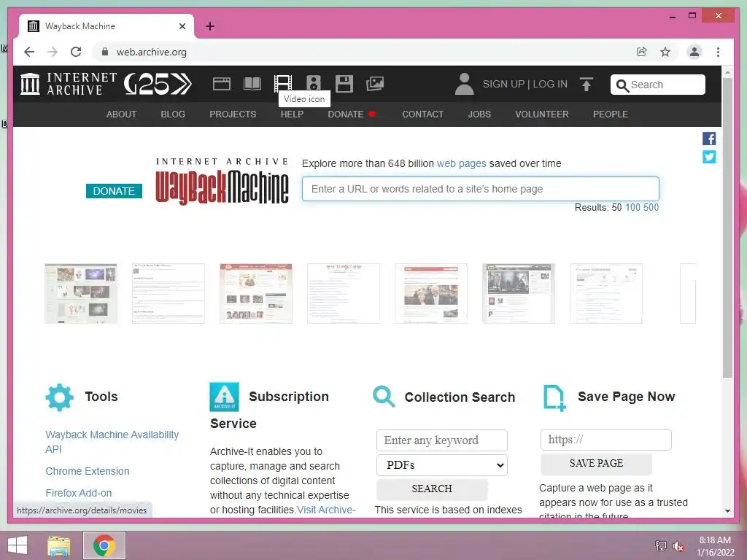Reload the current page
This screenshot has height=560, width=747.
tap(76, 52)
